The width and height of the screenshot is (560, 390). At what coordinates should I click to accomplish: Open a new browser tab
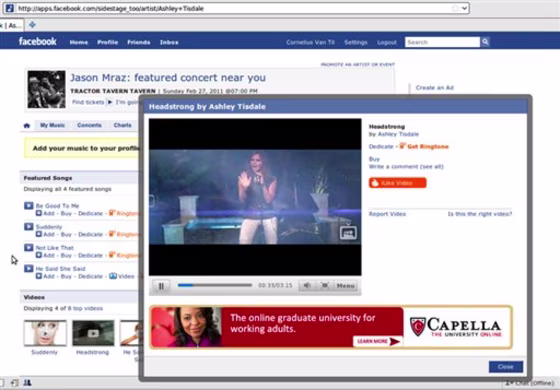(32, 25)
